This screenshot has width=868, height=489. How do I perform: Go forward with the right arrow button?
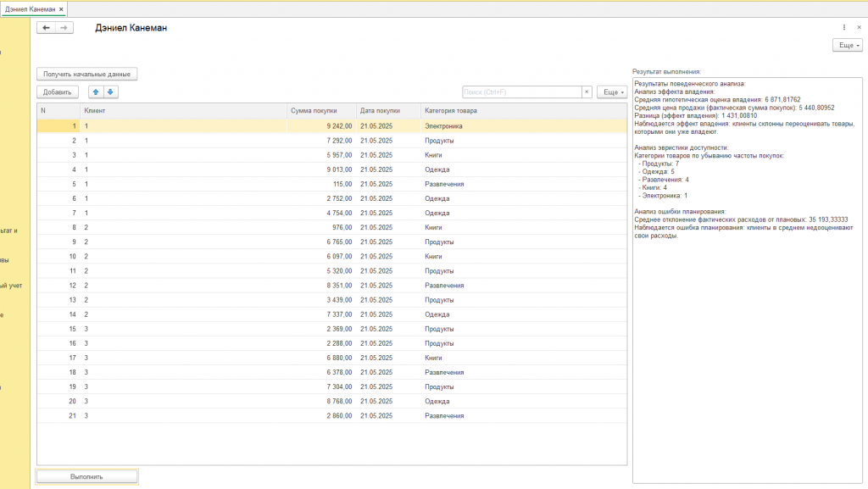click(64, 28)
